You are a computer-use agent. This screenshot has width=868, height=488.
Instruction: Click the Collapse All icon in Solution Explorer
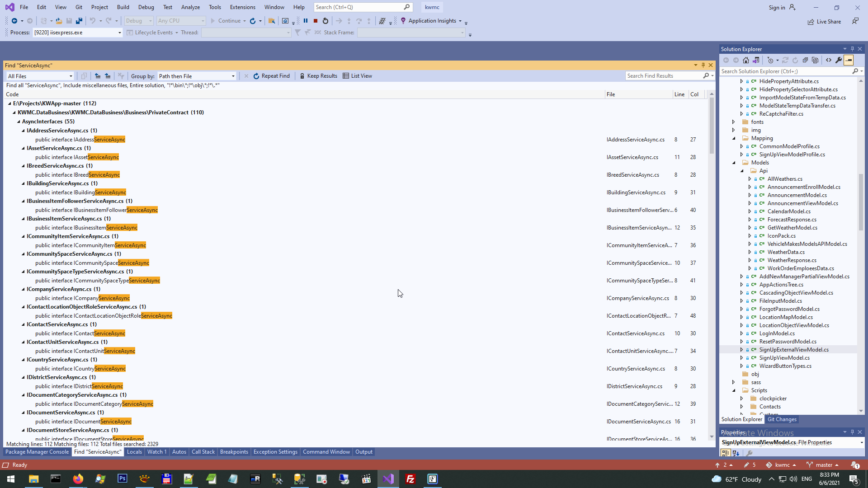point(805,60)
